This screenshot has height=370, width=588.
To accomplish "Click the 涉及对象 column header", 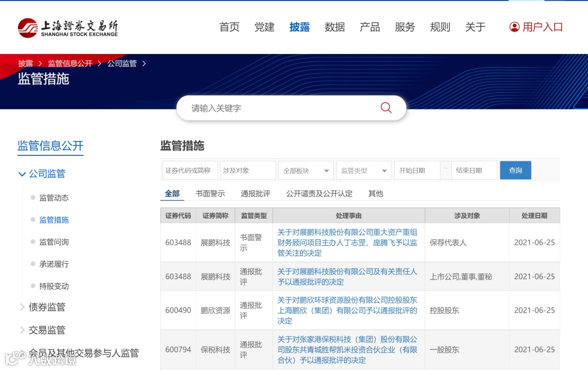I will coord(467,216).
